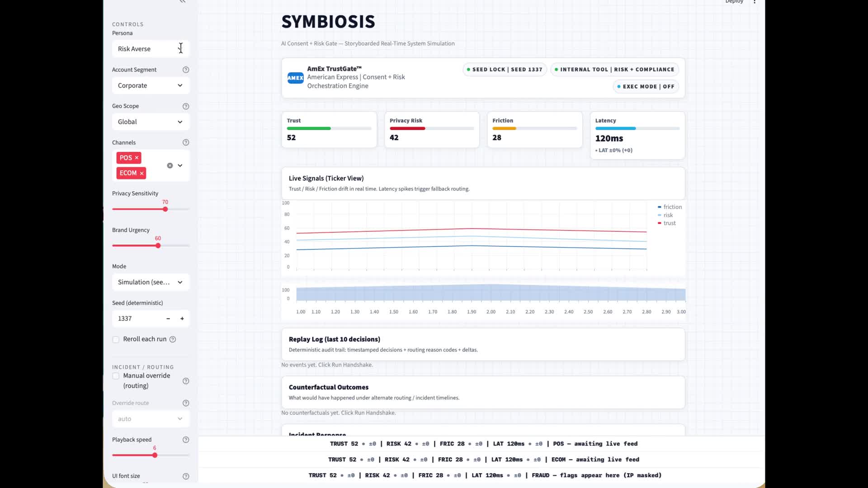This screenshot has width=868, height=488.
Task: Open the Persona dropdown showing Risk Averse
Action: click(x=151, y=49)
